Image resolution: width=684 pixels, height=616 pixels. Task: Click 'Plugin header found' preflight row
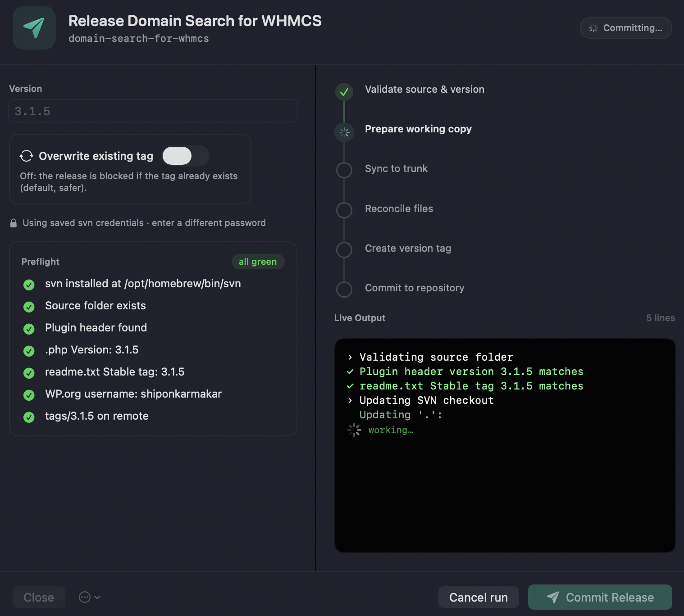pyautogui.click(x=96, y=328)
